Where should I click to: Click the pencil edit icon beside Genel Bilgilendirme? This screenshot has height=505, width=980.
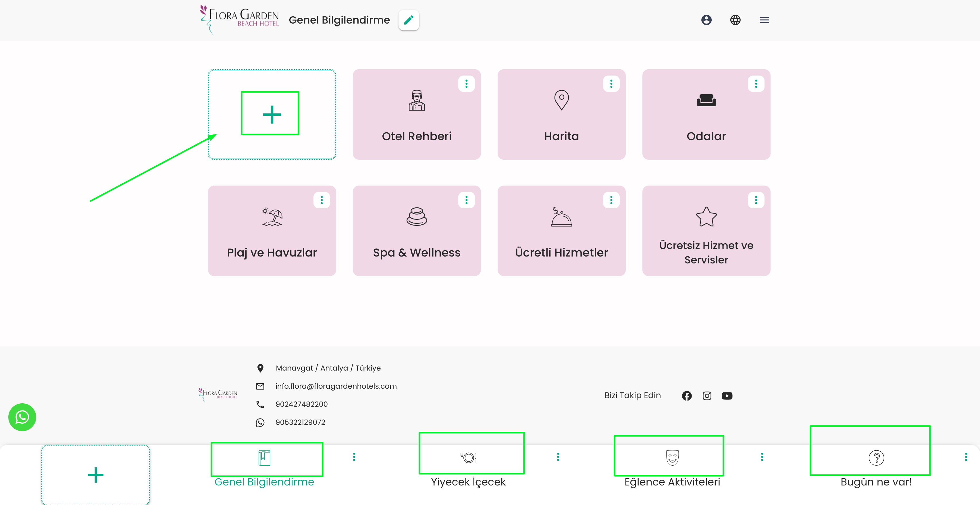click(409, 20)
